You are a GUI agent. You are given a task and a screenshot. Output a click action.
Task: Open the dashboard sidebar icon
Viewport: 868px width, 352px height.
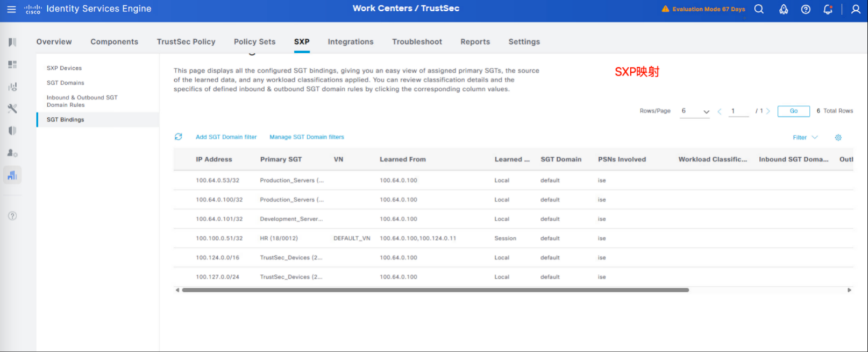pos(12,65)
